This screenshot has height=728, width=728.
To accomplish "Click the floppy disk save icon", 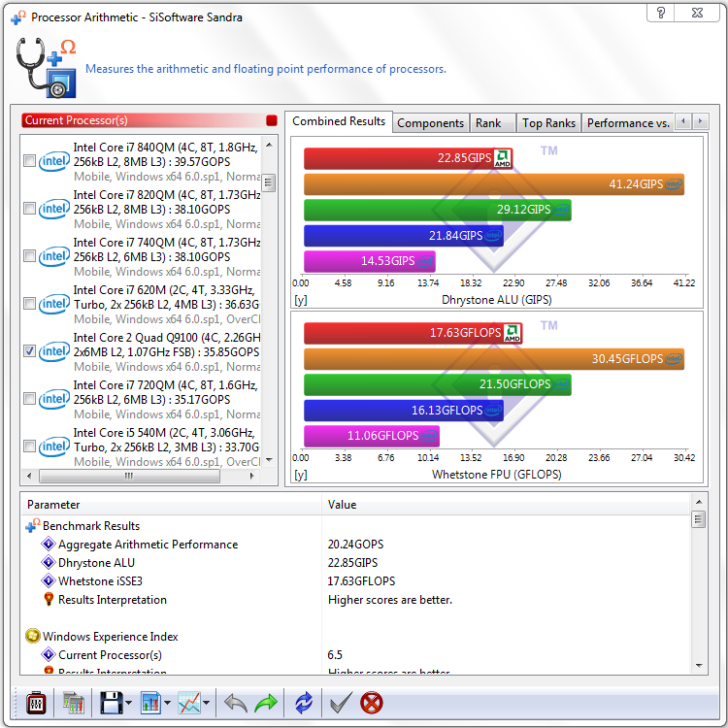I will point(112,704).
